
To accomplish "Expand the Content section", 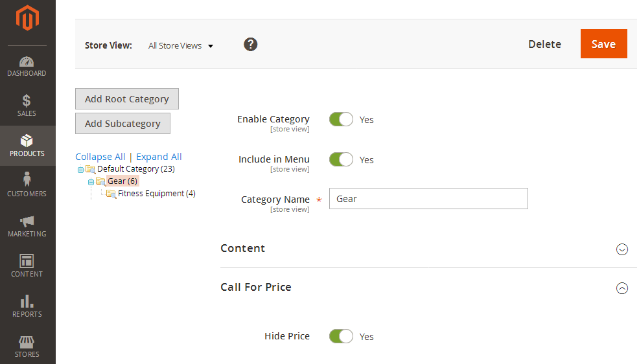I will [x=622, y=249].
